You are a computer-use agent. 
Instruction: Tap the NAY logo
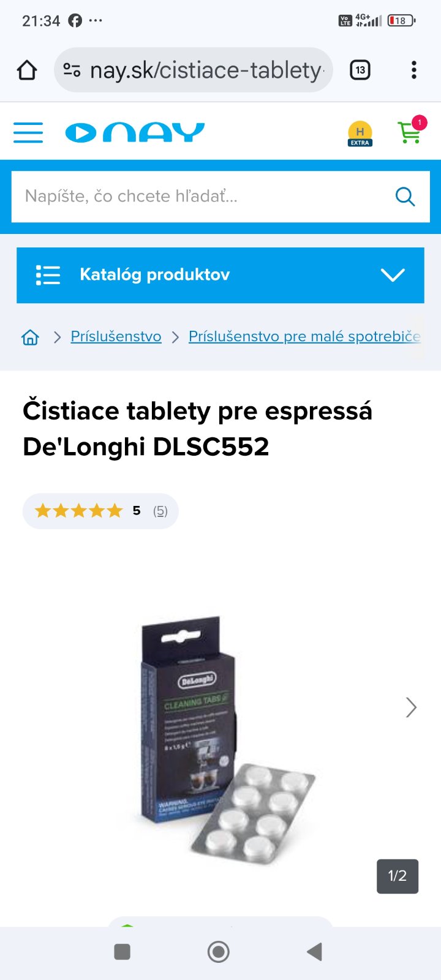135,132
